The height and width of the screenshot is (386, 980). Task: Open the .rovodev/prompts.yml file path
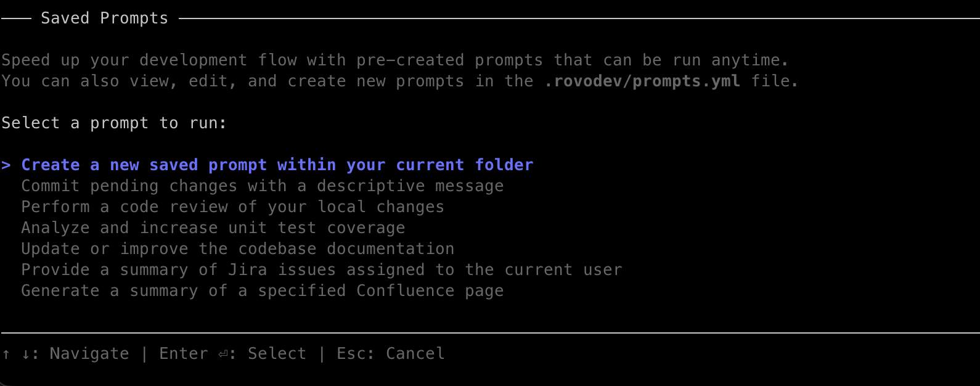(642, 81)
